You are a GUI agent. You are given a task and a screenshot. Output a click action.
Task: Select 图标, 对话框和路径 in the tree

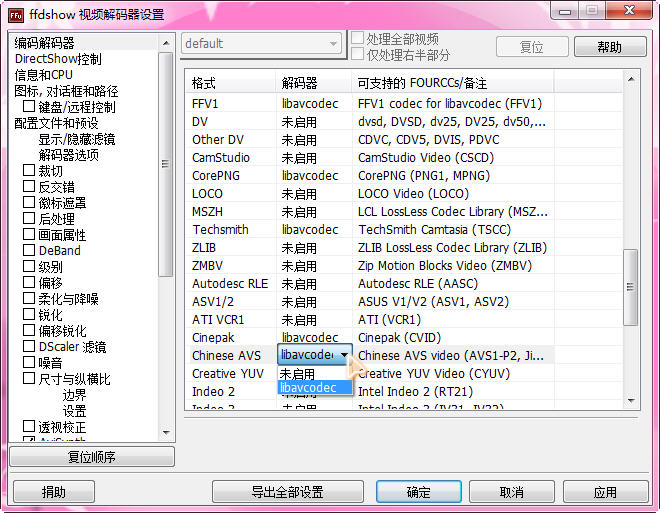pos(66,90)
